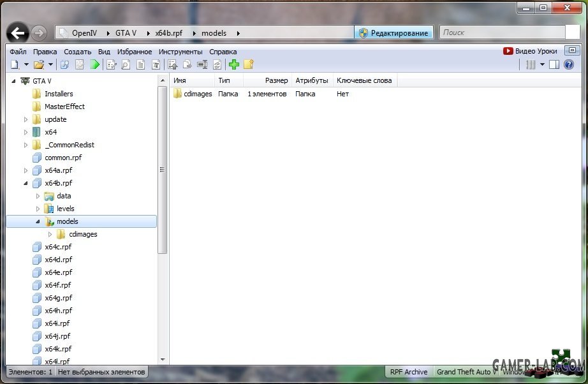Click the Open folder toolbar icon
Viewport: 588px width, 384px height.
[x=39, y=64]
